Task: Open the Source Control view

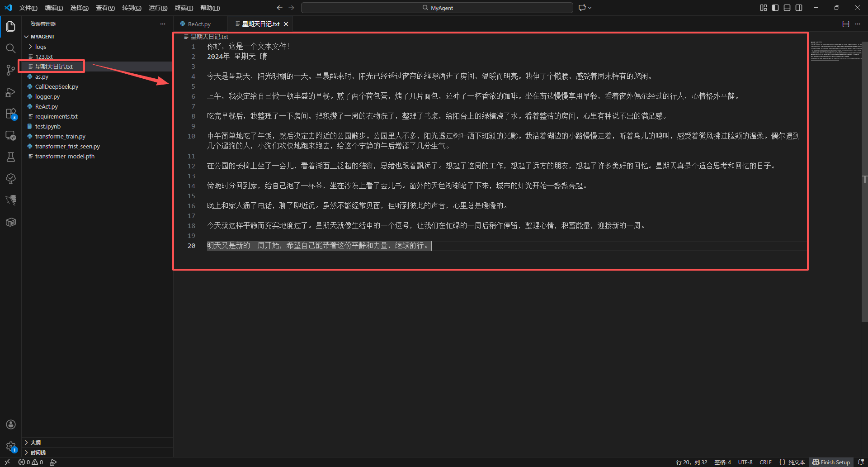Action: (x=10, y=70)
